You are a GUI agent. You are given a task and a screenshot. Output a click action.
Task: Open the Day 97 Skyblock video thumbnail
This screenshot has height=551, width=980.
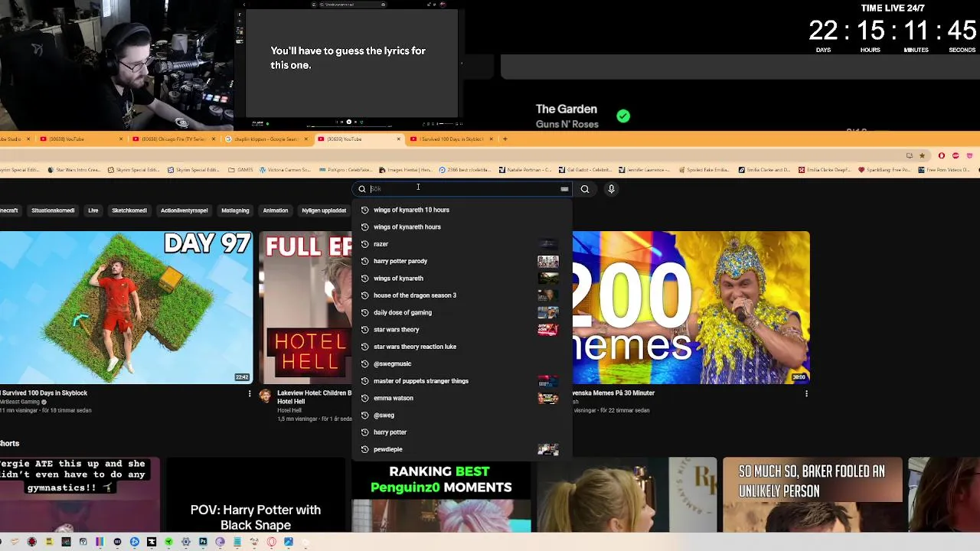126,308
